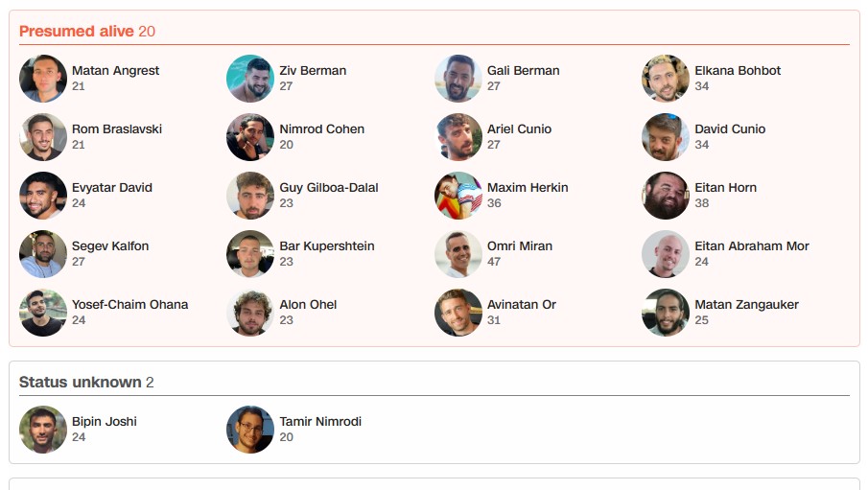Click the name Guy Gilboa-Dalal
868x490 pixels.
coord(329,188)
